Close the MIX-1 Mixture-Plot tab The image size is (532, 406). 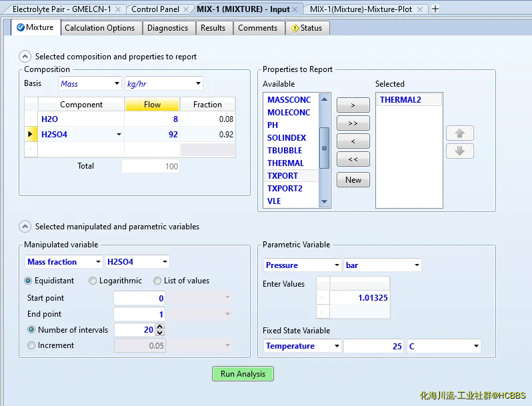pos(420,9)
